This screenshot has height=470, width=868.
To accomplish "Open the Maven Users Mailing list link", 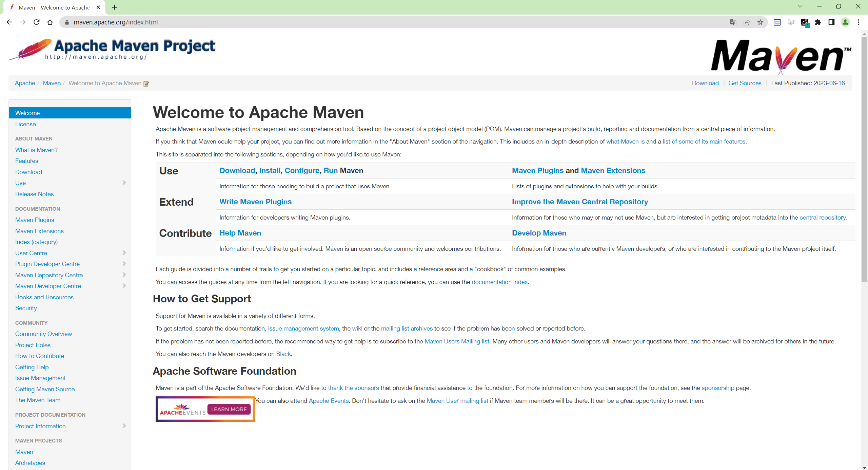I will click(x=457, y=341).
